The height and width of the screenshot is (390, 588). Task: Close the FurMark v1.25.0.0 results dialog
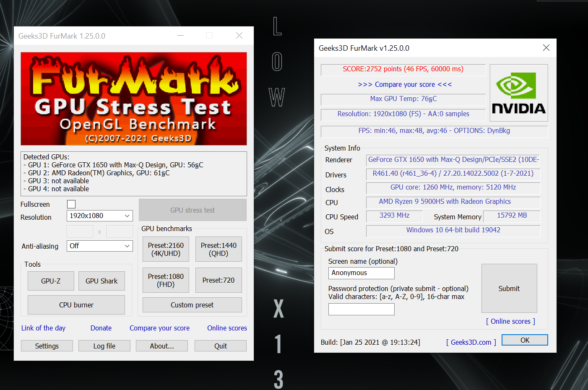(x=546, y=48)
